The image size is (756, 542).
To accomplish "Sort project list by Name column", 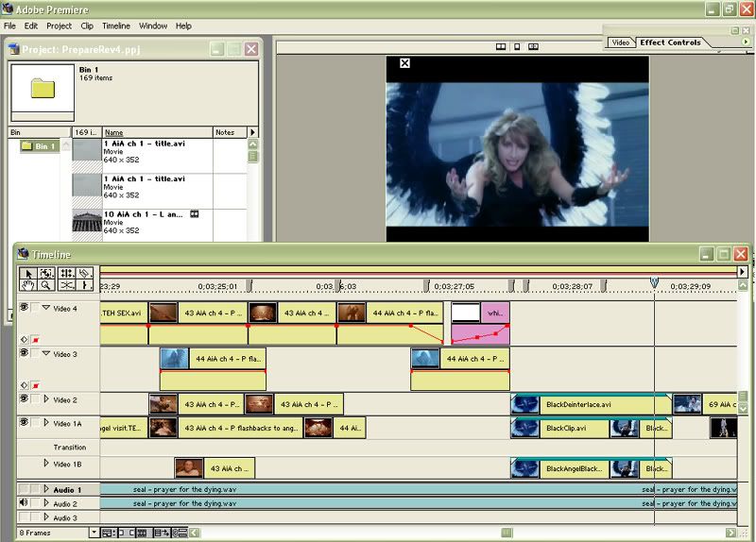I will [x=157, y=132].
